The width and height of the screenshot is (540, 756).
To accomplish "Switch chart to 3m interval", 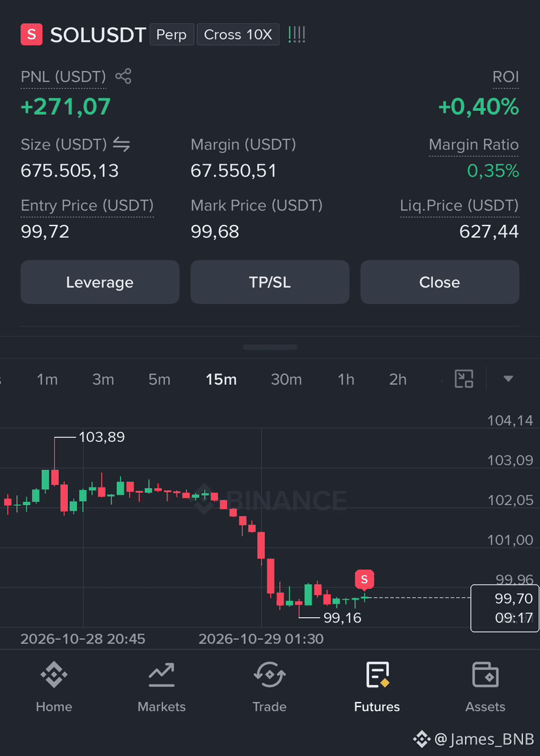I will point(103,379).
